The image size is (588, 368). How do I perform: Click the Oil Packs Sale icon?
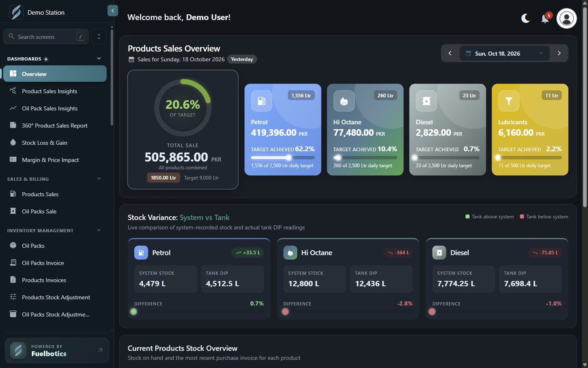[13, 211]
